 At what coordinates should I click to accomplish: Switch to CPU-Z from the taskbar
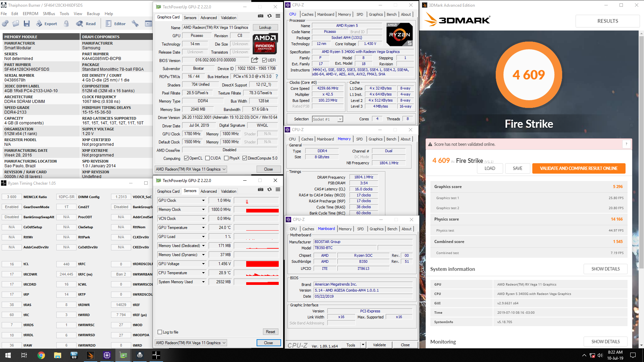click(x=107, y=355)
